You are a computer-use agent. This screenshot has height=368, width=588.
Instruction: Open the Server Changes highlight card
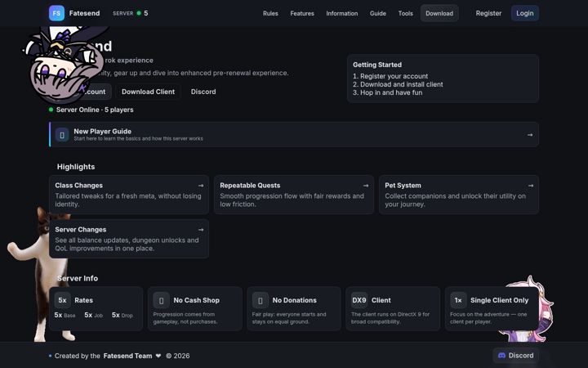129,239
